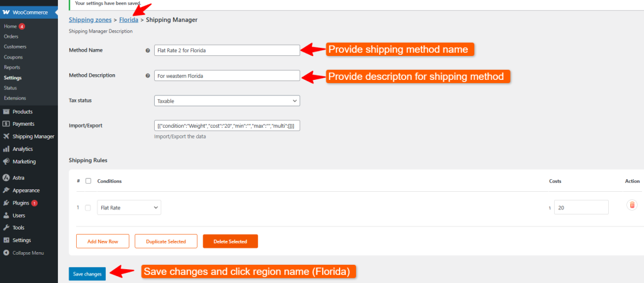Screen dimensions: 644x283
Task: Click the help icon beside Method Name
Action: 148,50
